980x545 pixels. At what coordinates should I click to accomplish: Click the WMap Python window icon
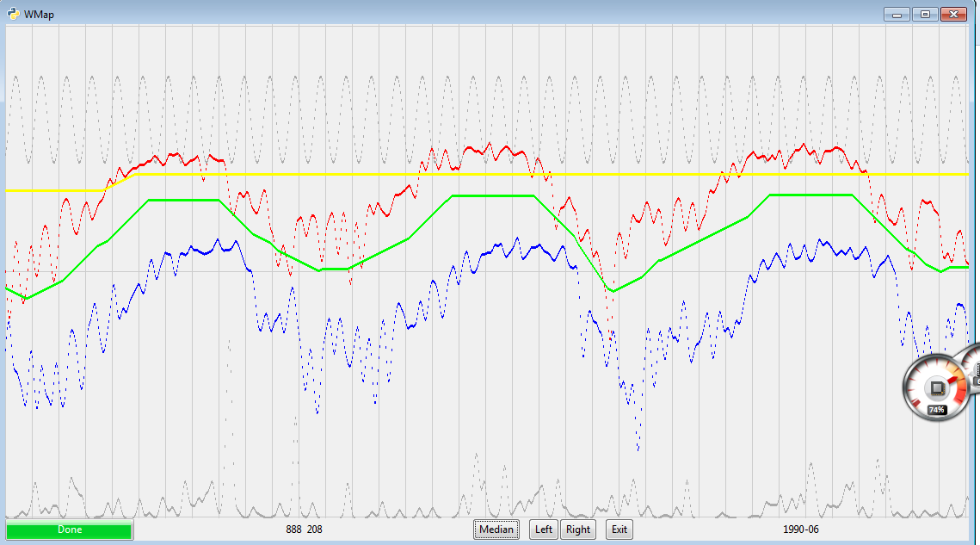pos(13,14)
